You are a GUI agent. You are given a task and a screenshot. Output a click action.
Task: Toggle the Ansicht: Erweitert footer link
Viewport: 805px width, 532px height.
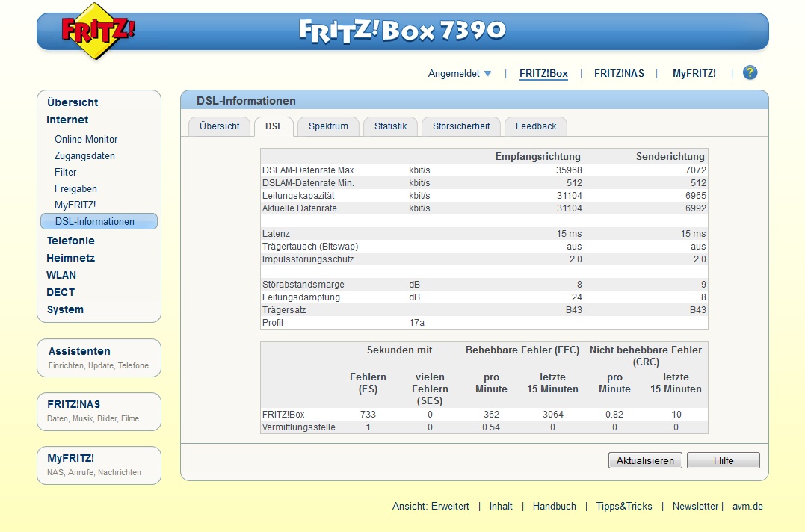pyautogui.click(x=431, y=507)
